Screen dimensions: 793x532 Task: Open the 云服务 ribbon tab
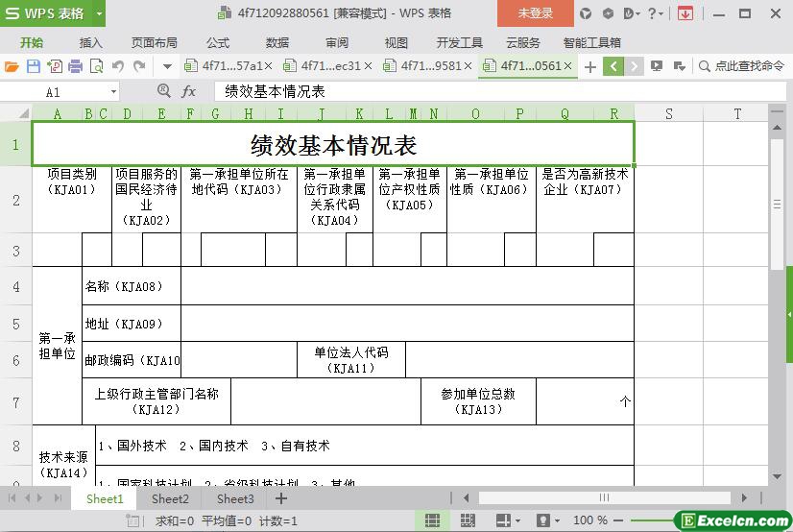pyautogui.click(x=523, y=42)
